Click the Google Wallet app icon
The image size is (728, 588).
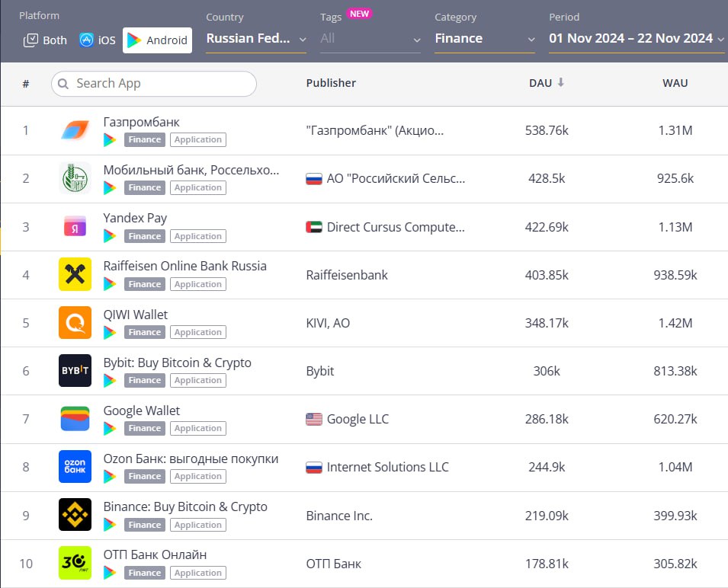pos(75,419)
